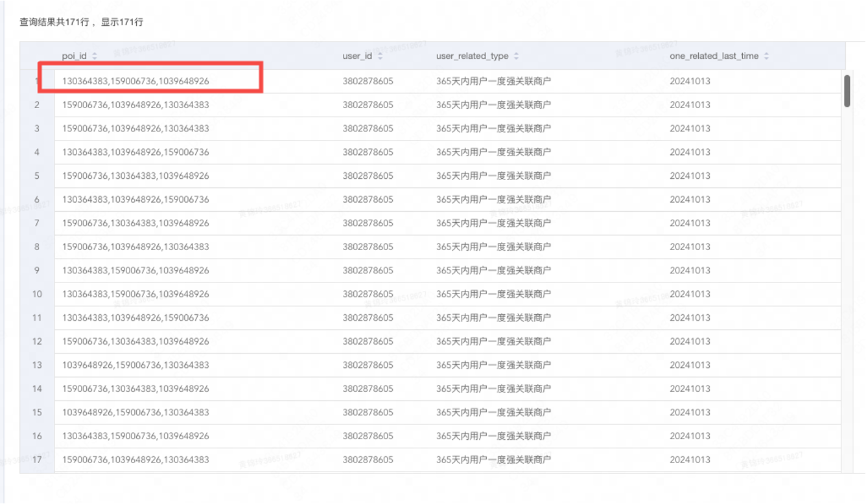Select poi_id cell in row 9
The height and width of the screenshot is (504, 866).
(135, 270)
